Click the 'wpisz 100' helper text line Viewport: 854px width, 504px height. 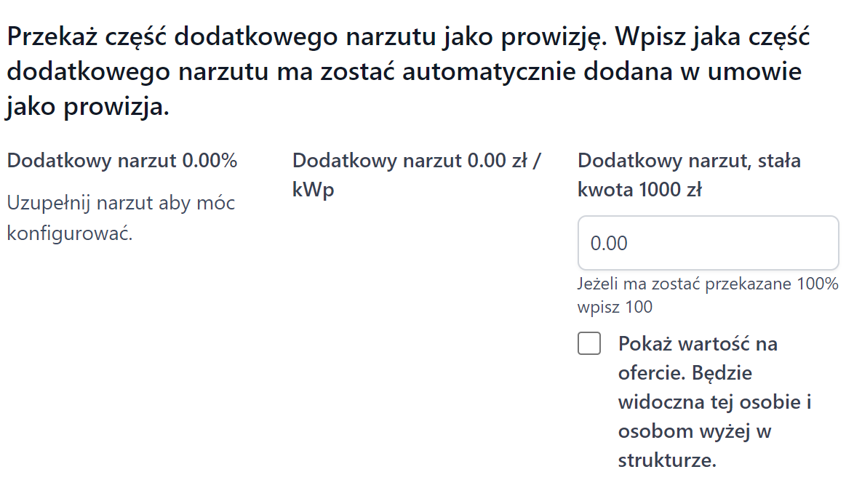point(615,307)
